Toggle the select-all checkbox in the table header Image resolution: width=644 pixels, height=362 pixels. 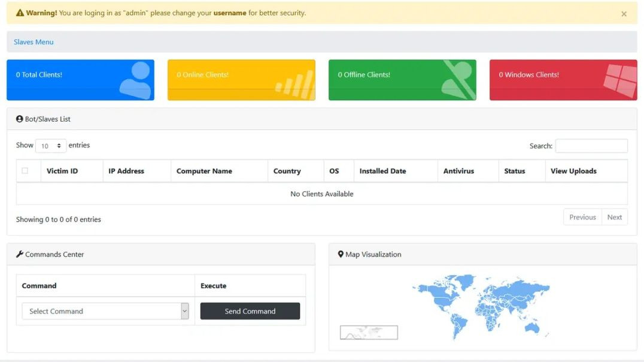(x=26, y=170)
